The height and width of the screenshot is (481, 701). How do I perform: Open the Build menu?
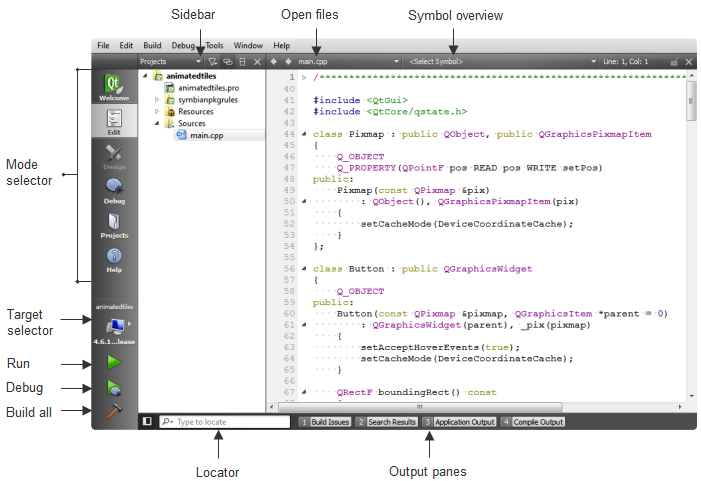(152, 45)
